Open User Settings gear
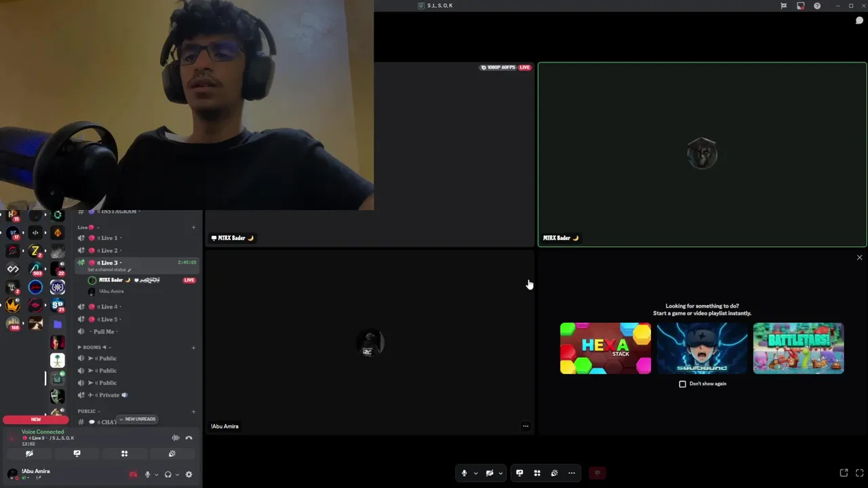 [189, 474]
